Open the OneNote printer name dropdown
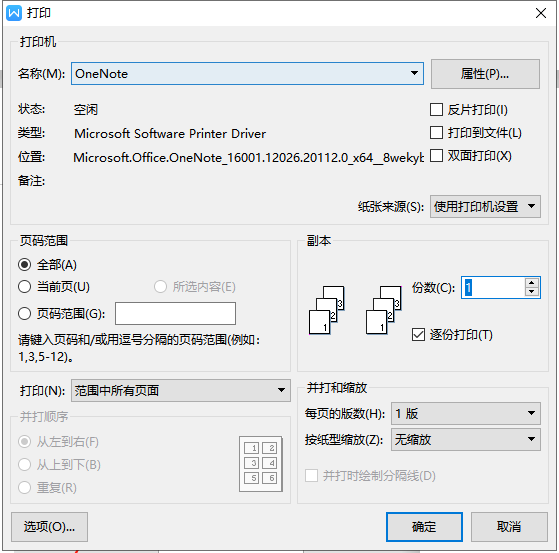 247,73
